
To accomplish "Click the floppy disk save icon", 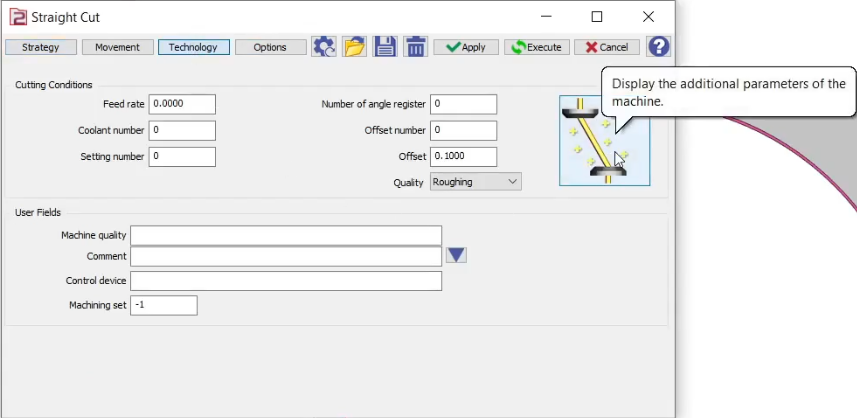I will coord(385,47).
